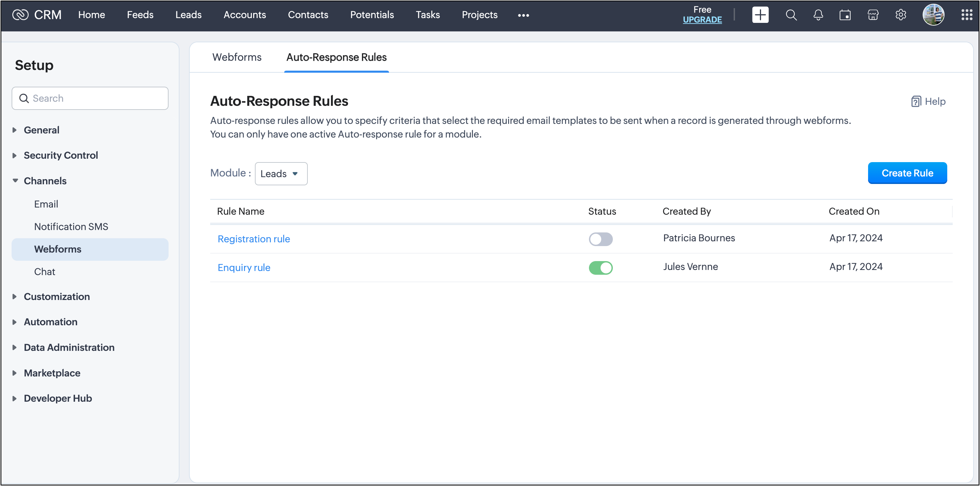
Task: Click the Help document icon
Action: click(916, 102)
